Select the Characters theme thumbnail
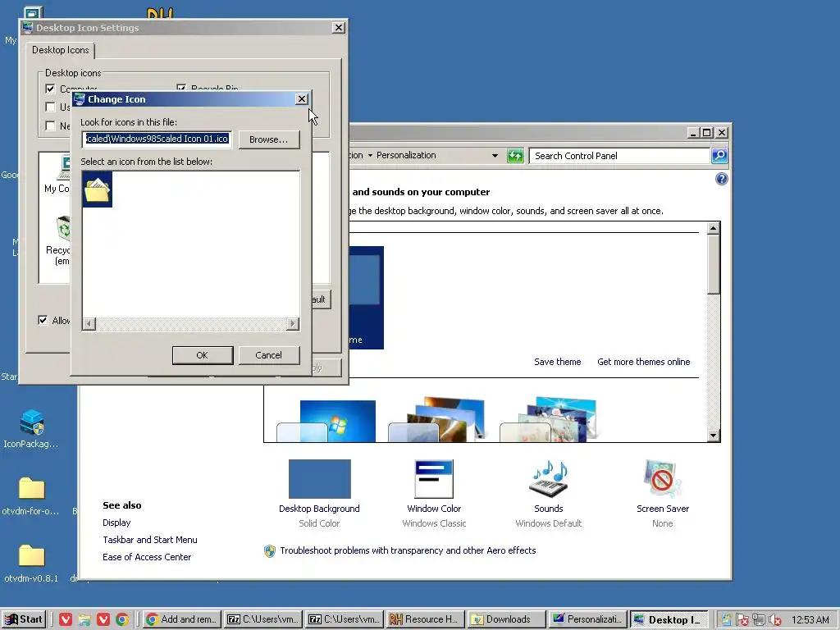 click(x=549, y=420)
